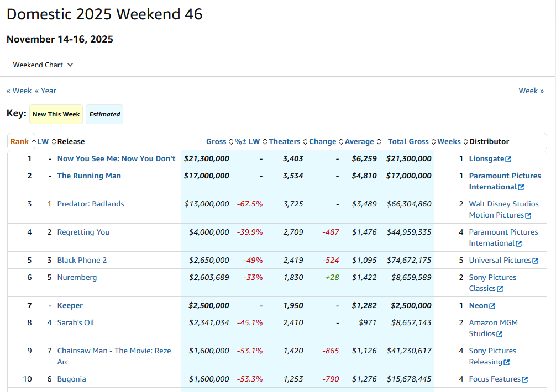Sort table by Theaters column
556x392 pixels.
click(285, 141)
